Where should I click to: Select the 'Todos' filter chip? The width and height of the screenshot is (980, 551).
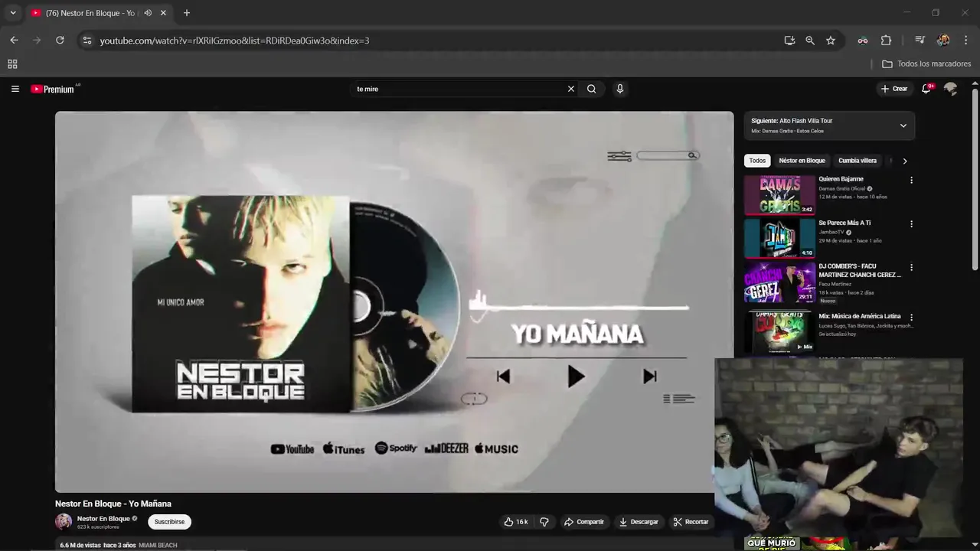757,161
